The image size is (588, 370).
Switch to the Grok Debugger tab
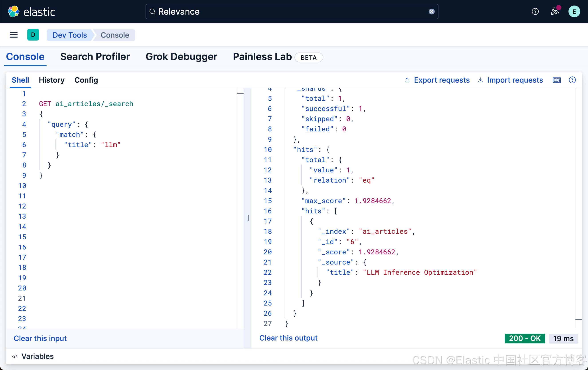pyautogui.click(x=181, y=56)
